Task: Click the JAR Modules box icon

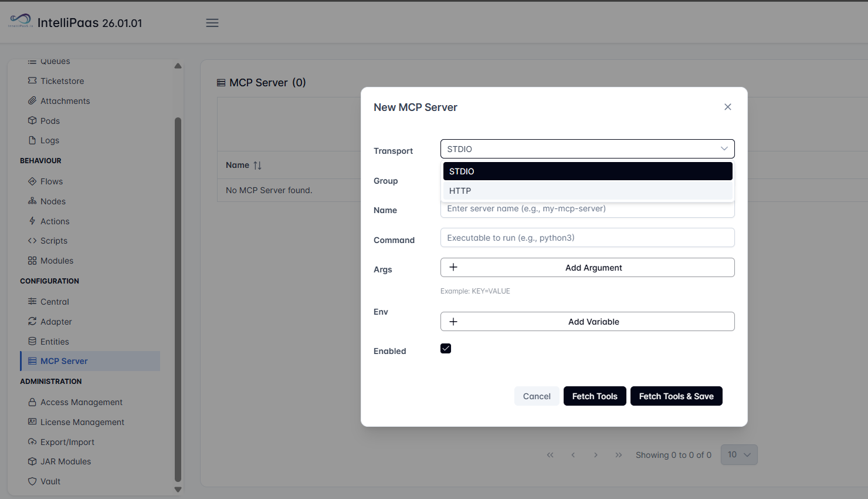Action: (x=32, y=461)
